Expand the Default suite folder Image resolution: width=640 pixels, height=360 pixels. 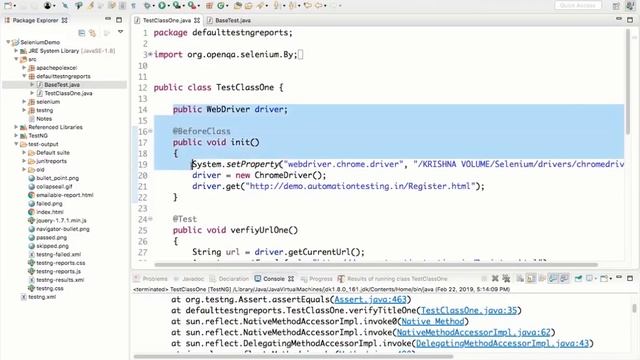[24, 152]
